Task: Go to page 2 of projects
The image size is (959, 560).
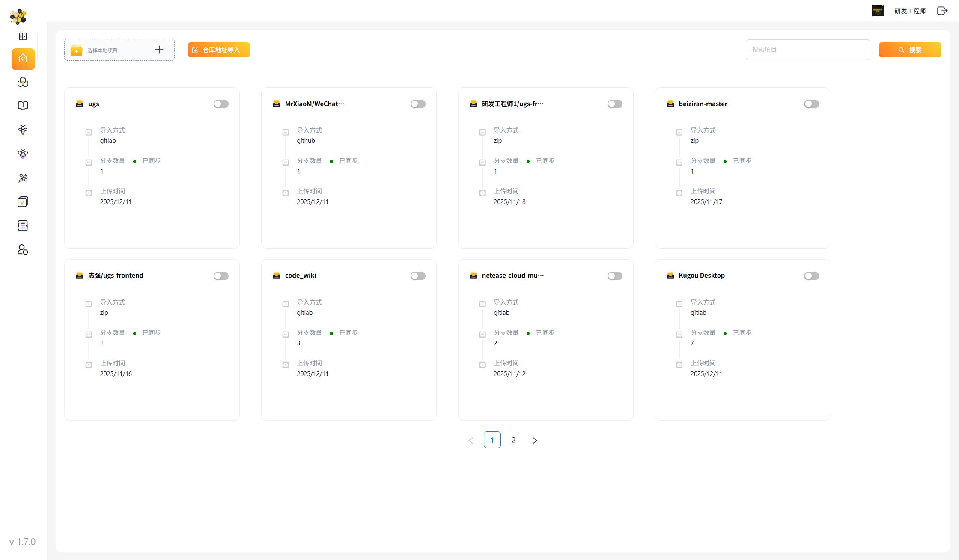Action: [513, 440]
